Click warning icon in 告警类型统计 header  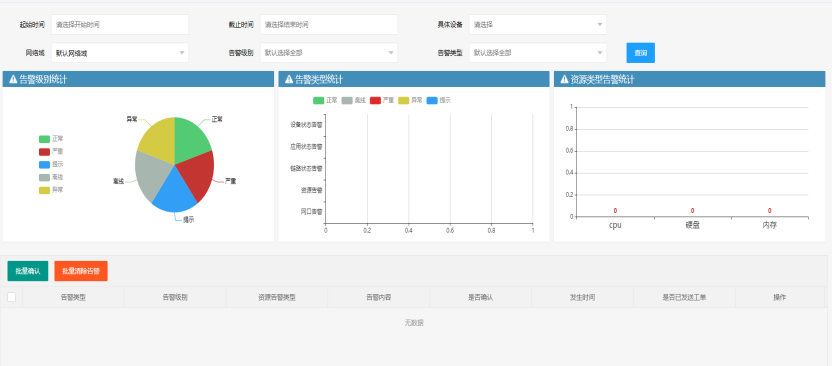coord(289,80)
